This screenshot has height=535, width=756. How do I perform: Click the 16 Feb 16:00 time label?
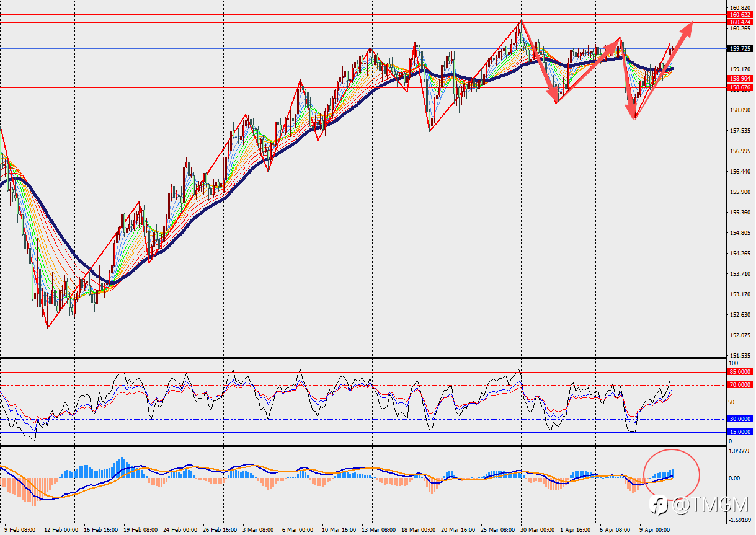(100, 531)
